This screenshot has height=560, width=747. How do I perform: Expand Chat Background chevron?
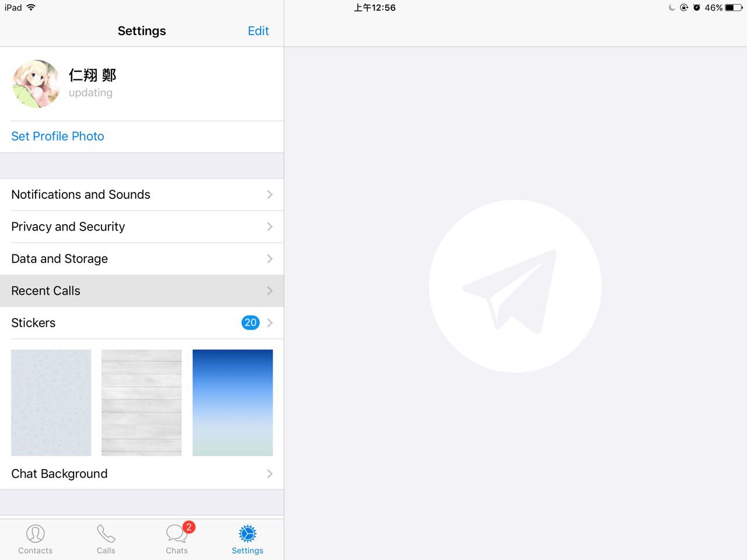[x=270, y=474]
